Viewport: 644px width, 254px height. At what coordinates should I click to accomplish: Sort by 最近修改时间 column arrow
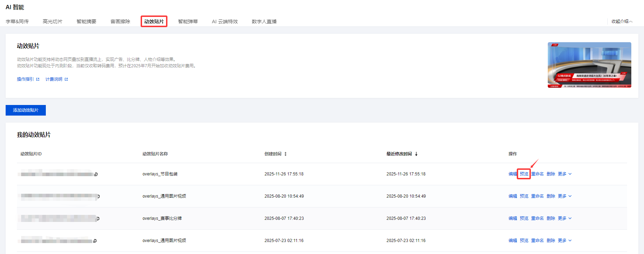pyautogui.click(x=416, y=154)
